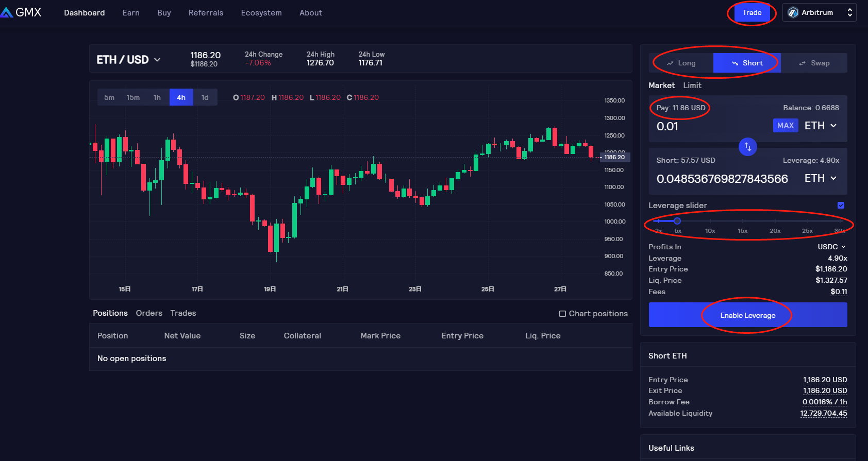Expand the Profits In USDC dropdown
Viewport: 868px width, 461px height.
(831, 247)
